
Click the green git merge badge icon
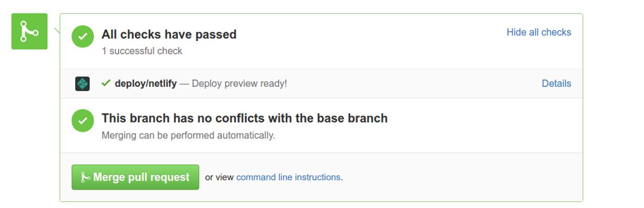(x=29, y=32)
